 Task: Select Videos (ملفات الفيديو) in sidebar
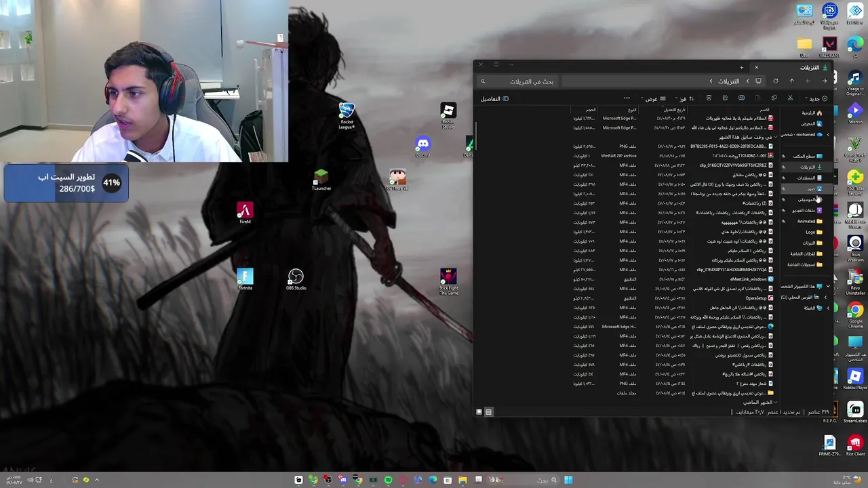click(x=807, y=211)
